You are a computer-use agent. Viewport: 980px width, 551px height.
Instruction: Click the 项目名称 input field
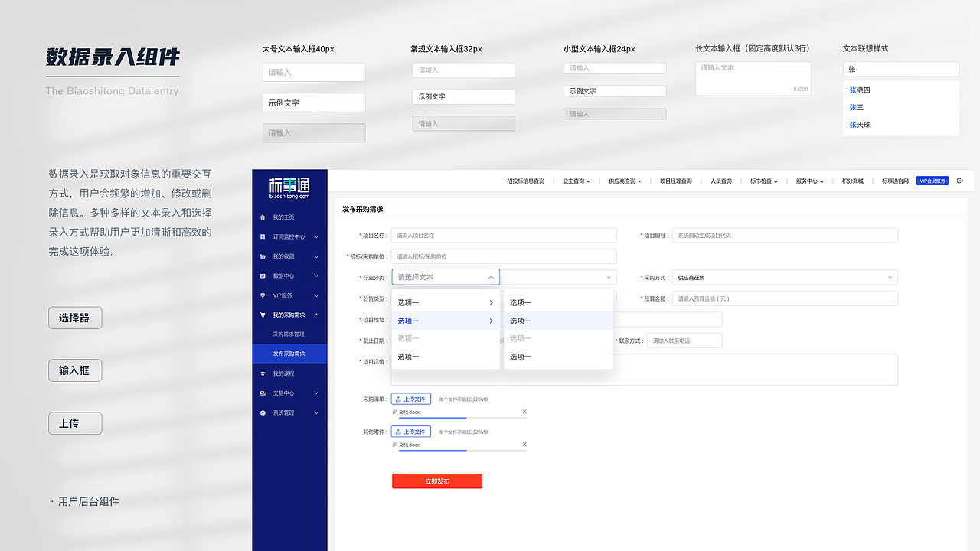pos(504,236)
